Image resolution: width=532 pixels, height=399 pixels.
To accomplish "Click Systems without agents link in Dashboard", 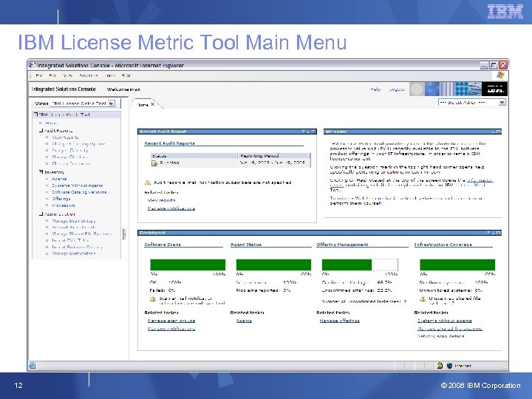I will (445, 321).
